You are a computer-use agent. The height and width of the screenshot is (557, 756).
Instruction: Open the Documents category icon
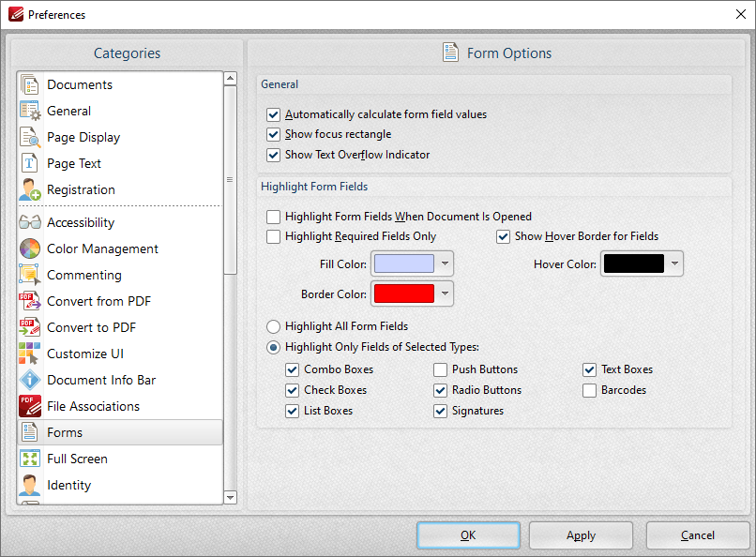click(x=30, y=84)
